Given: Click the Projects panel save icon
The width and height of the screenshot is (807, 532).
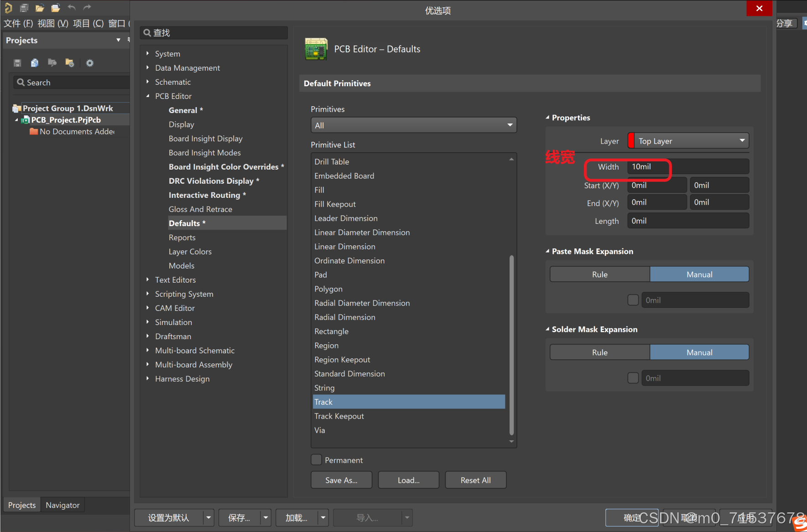Looking at the screenshot, I should tap(17, 63).
